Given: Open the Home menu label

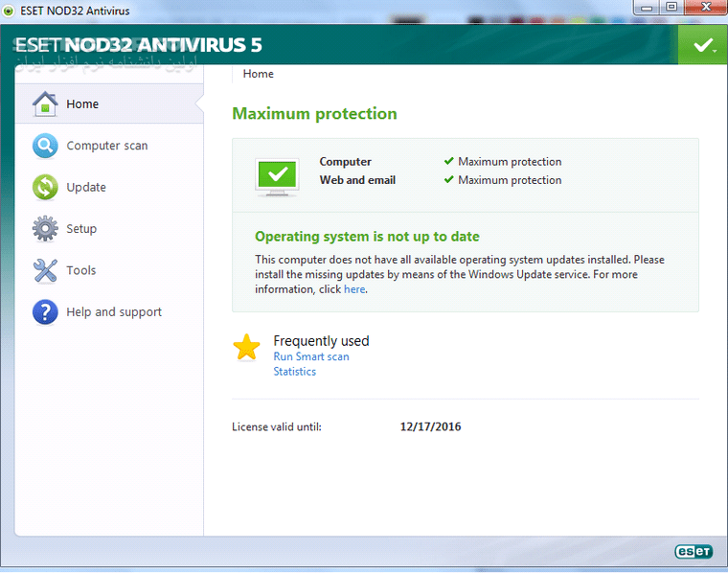Looking at the screenshot, I should pyautogui.click(x=82, y=104).
